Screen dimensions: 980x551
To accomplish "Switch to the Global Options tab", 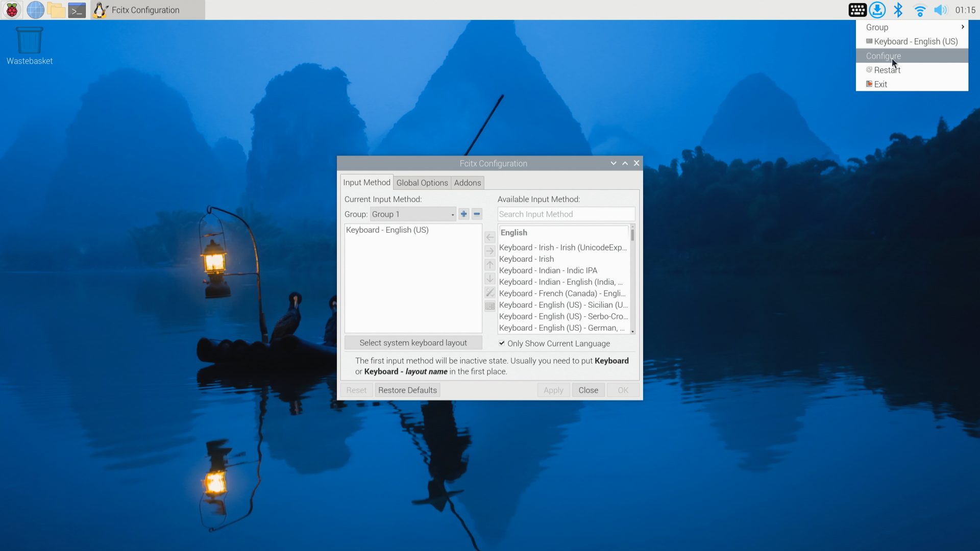I will click(x=422, y=183).
